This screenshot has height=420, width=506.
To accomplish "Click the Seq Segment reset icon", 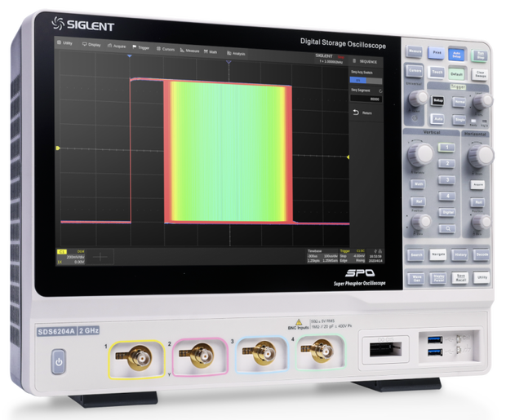I will (x=380, y=91).
